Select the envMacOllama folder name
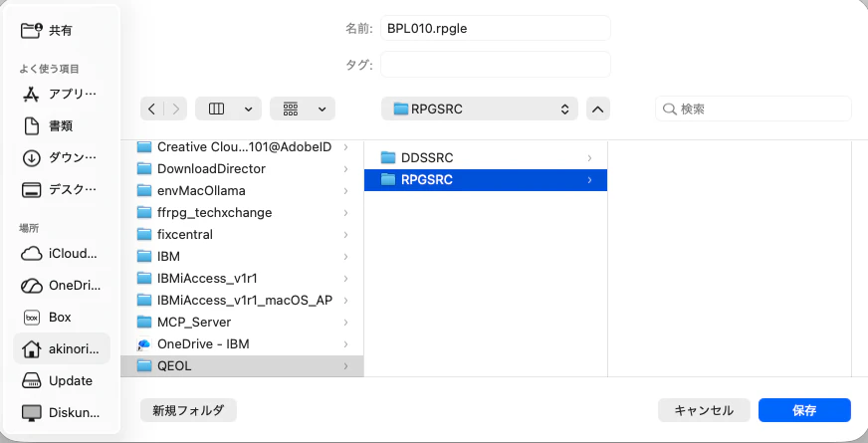868x443 pixels. (x=201, y=190)
